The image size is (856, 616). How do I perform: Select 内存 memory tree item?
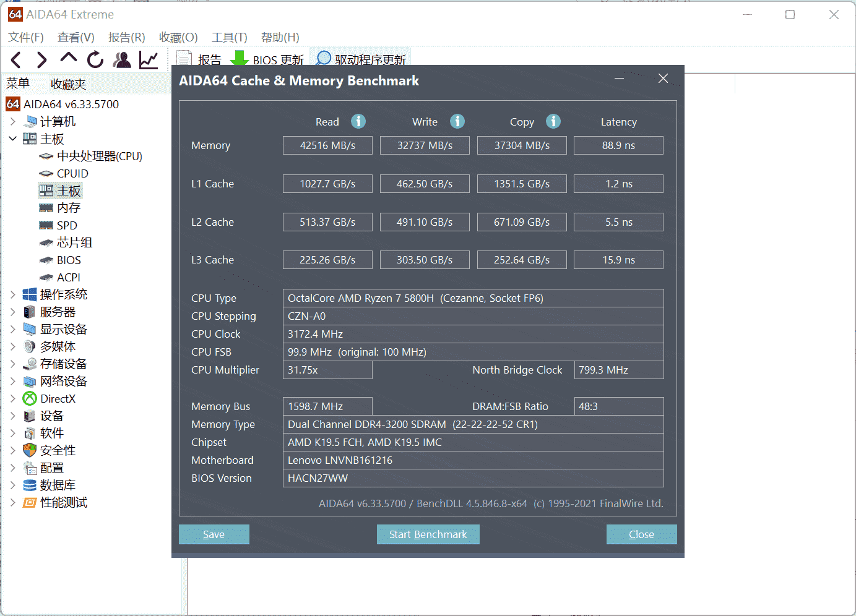(x=60, y=208)
